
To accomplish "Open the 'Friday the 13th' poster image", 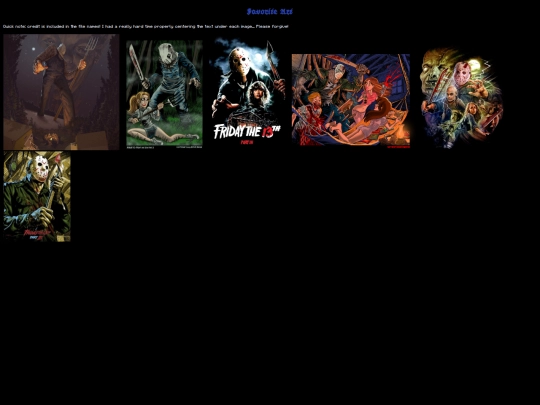I will point(247,93).
